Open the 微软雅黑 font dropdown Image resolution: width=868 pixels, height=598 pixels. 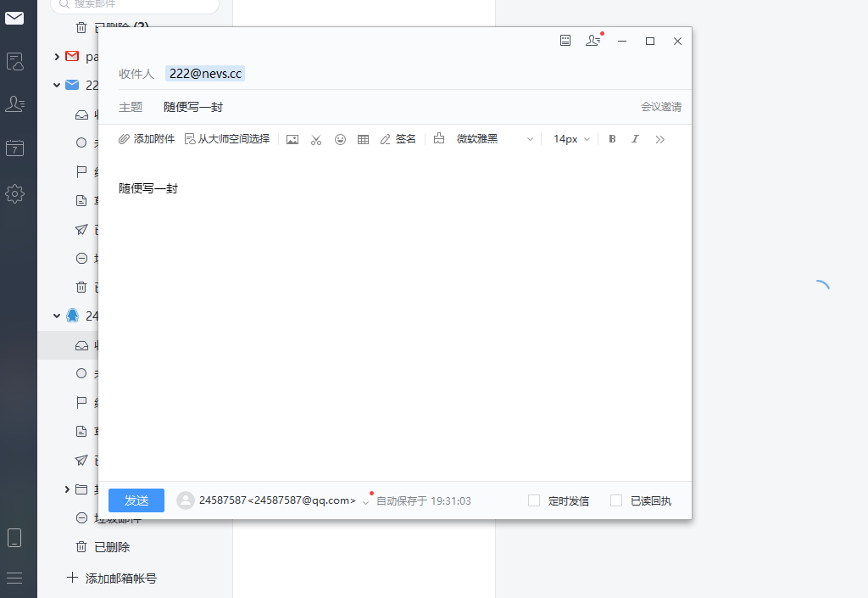(495, 139)
